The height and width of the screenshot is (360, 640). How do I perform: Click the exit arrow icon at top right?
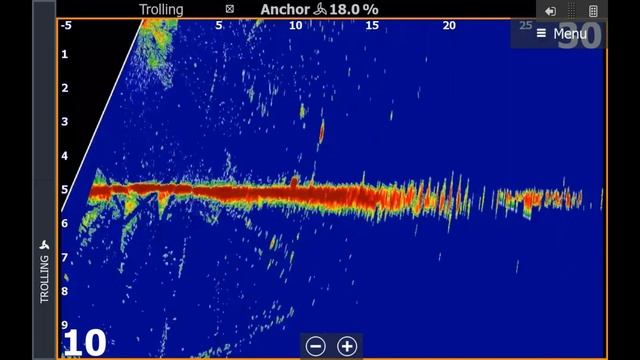(x=550, y=11)
